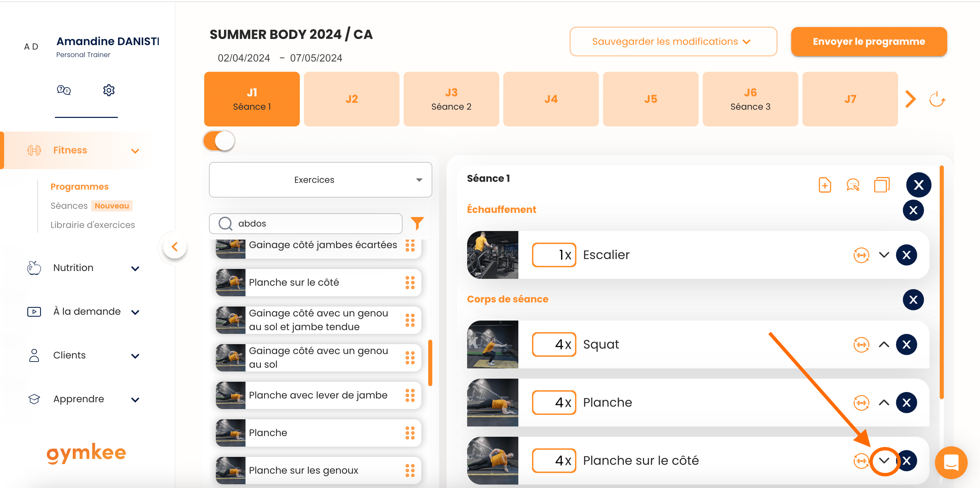This screenshot has width=980, height=488.
Task: Open the help chat icon under profile
Action: pyautogui.click(x=64, y=90)
